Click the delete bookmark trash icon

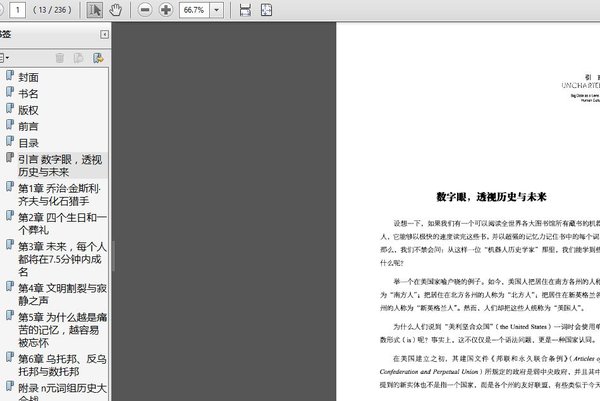[x=59, y=58]
